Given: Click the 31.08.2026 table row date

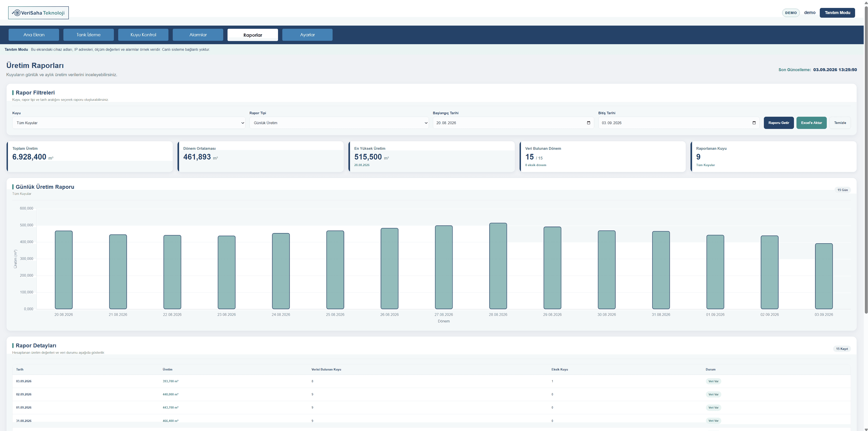Looking at the screenshot, I should [24, 421].
